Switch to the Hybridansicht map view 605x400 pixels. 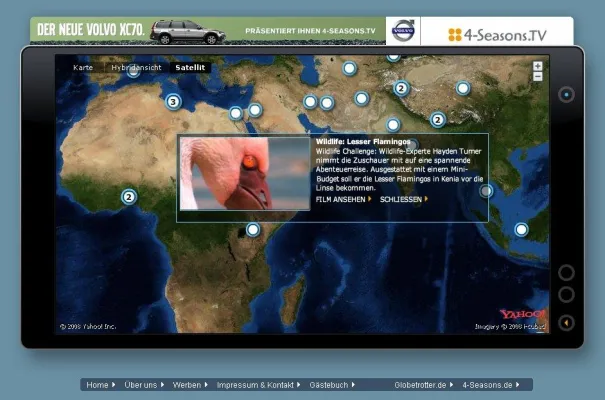pyautogui.click(x=136, y=68)
